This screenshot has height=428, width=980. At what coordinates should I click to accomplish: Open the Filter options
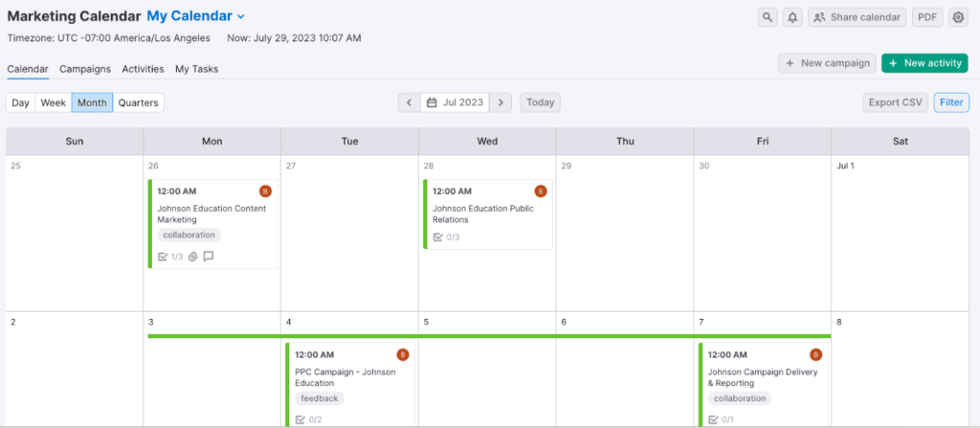(x=950, y=102)
